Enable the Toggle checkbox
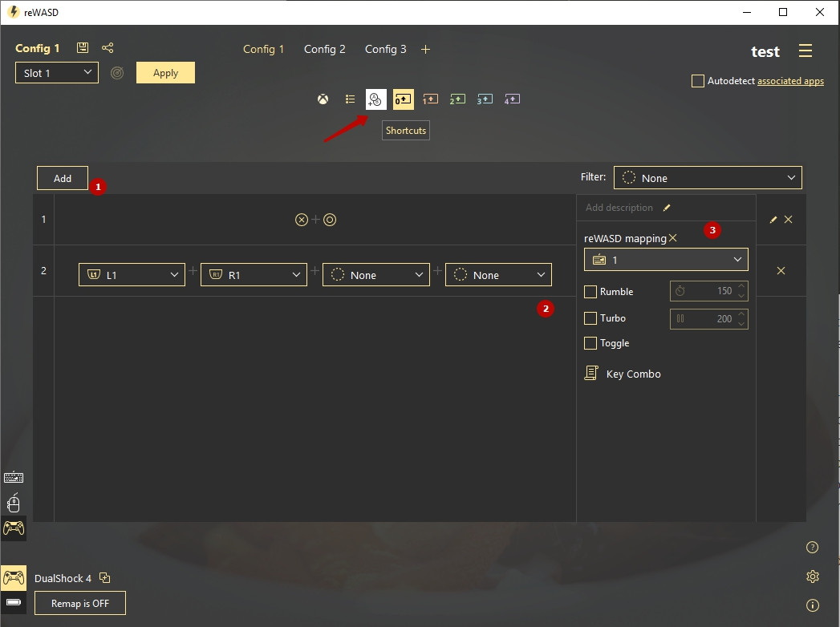This screenshot has height=627, width=840. [590, 343]
